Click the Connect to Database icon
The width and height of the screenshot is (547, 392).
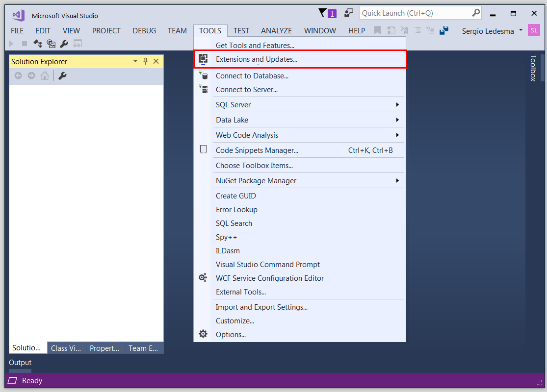coord(204,75)
